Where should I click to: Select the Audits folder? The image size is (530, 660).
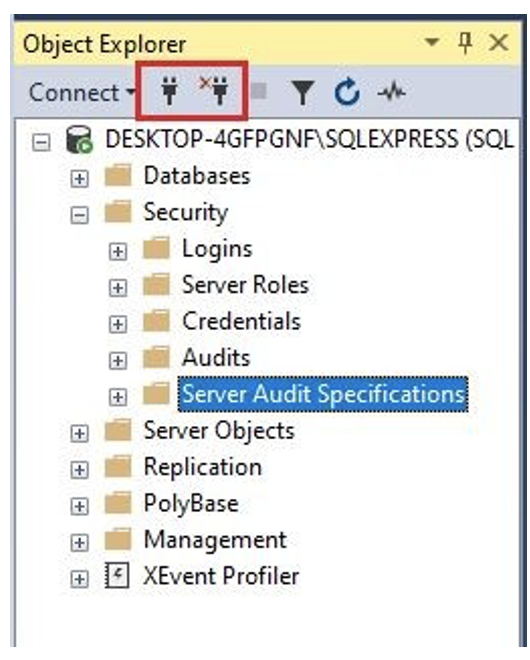(x=216, y=358)
